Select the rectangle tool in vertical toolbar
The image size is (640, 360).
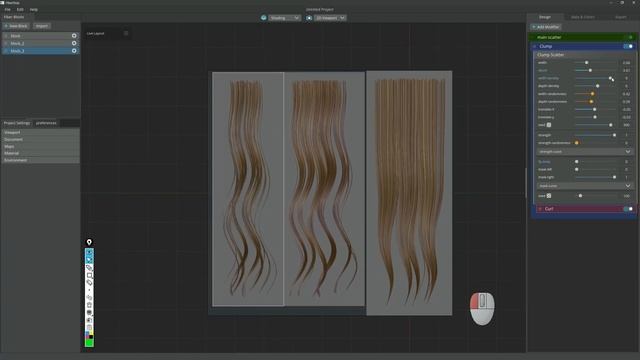(x=89, y=275)
